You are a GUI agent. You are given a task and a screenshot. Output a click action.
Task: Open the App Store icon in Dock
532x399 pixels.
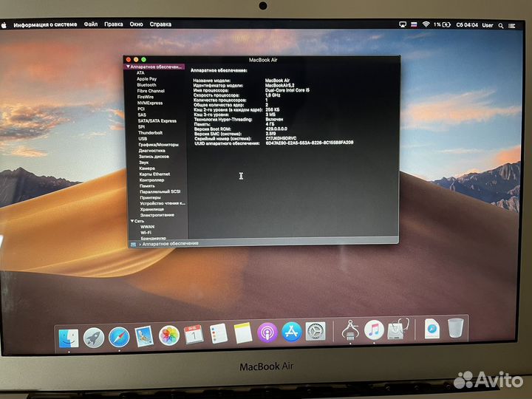coord(291,332)
